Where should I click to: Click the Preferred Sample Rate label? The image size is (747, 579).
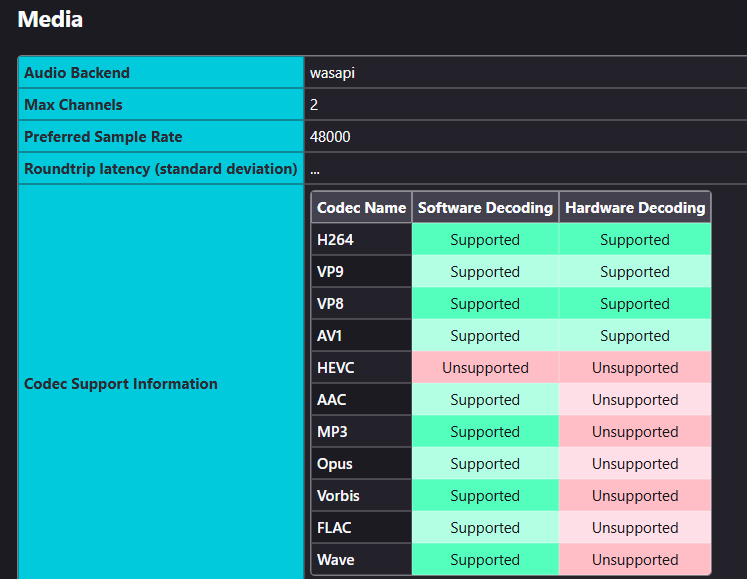pos(103,137)
